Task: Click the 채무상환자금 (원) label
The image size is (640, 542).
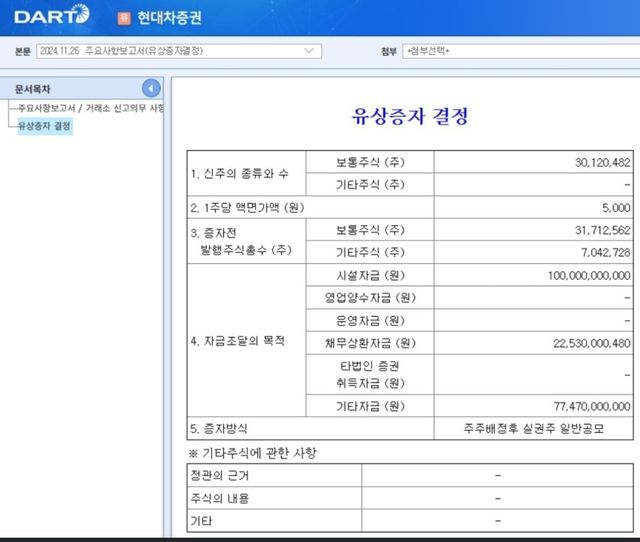Action: pyautogui.click(x=370, y=343)
